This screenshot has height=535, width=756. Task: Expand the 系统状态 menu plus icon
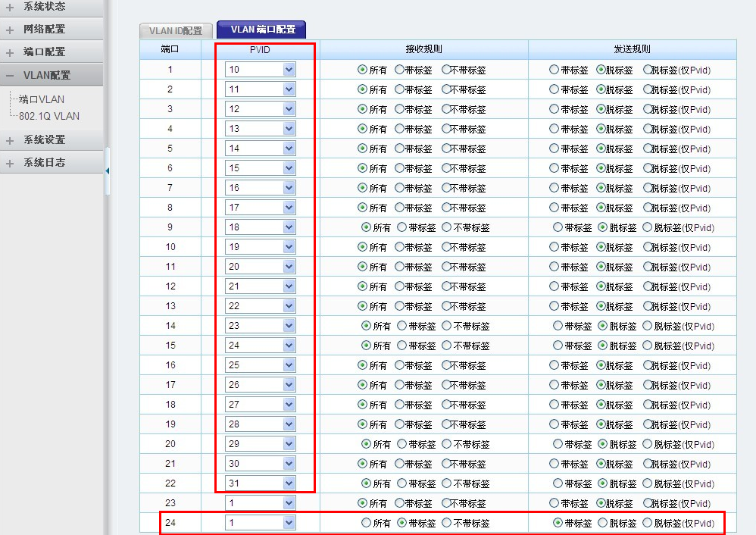click(10, 7)
